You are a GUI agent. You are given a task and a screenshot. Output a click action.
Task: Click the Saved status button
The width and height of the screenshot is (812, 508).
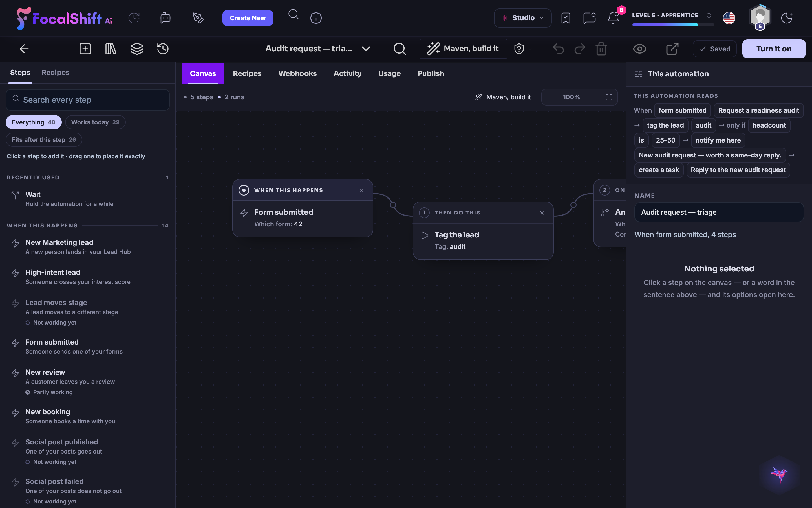[715, 49]
